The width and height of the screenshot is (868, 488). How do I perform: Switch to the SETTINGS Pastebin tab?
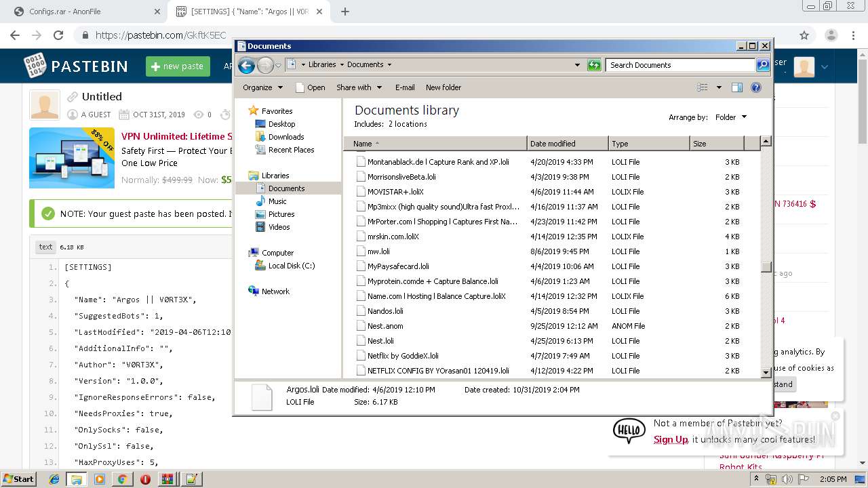click(248, 12)
